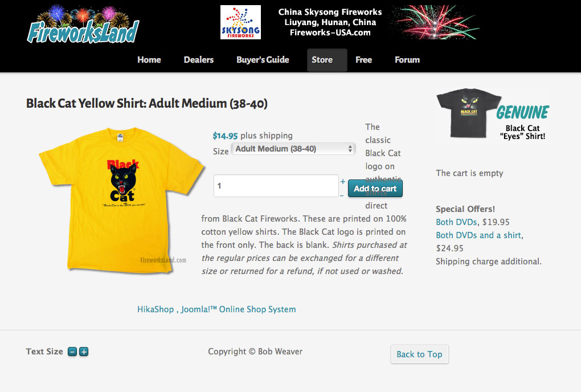Increase text size with plus icon
The height and width of the screenshot is (392, 581).
(x=84, y=352)
